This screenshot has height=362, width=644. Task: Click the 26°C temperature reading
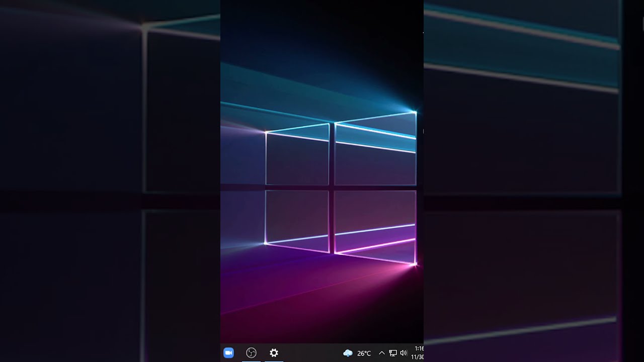click(x=364, y=353)
